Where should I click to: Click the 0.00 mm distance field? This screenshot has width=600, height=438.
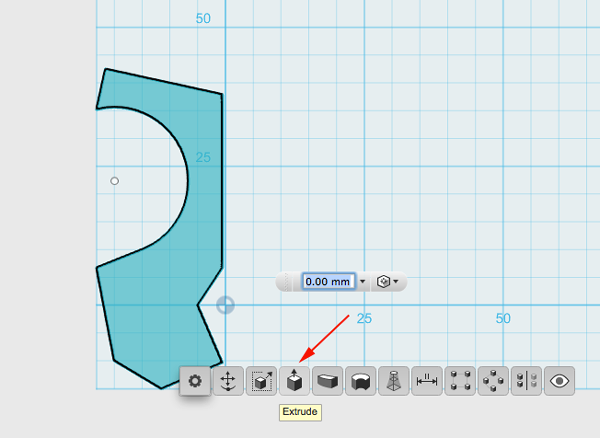328,282
